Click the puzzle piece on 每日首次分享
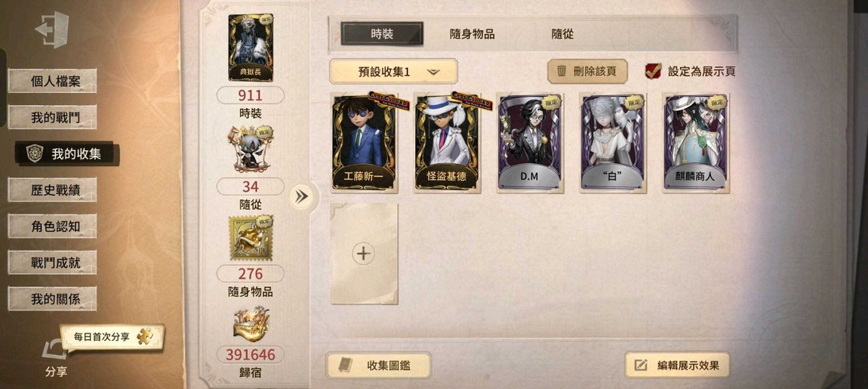 (146, 336)
